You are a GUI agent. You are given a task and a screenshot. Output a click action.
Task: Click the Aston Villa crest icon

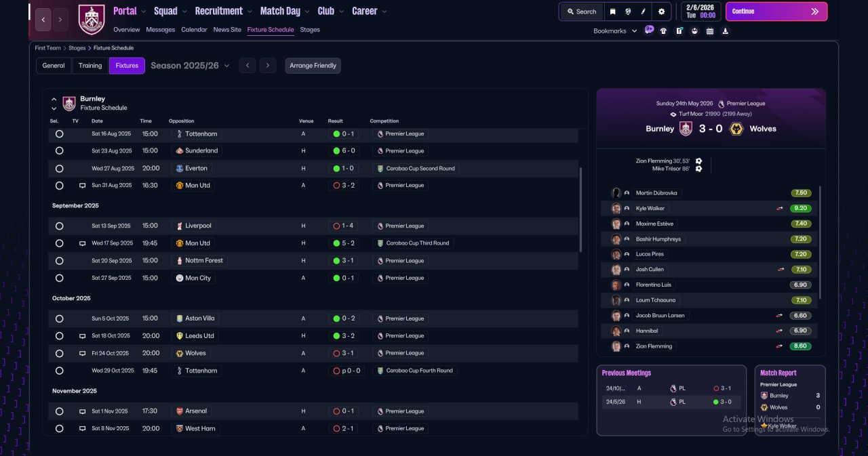pos(179,318)
